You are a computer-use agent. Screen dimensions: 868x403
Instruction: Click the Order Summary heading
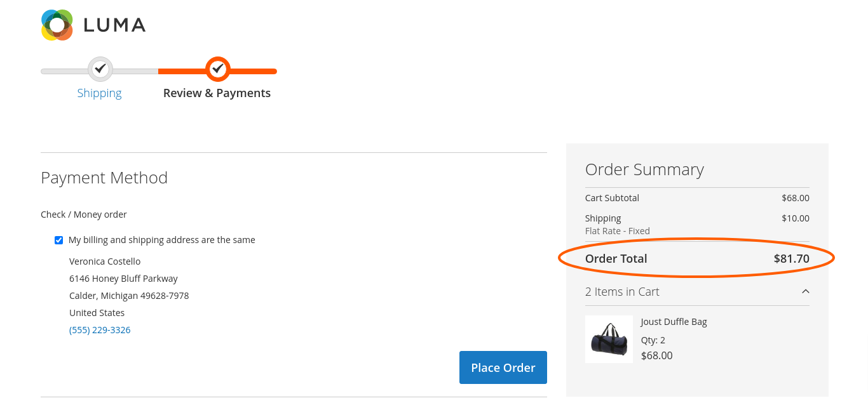pos(644,169)
